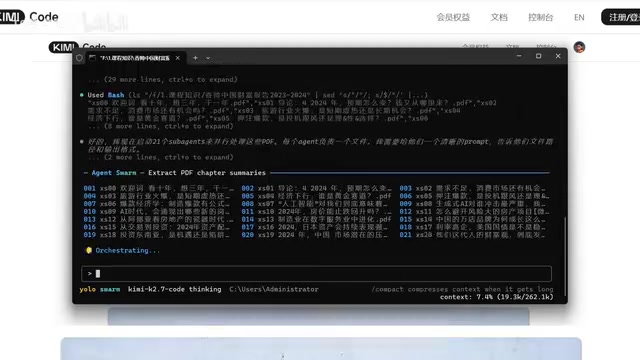Select agent row 002 xs01

316,188
